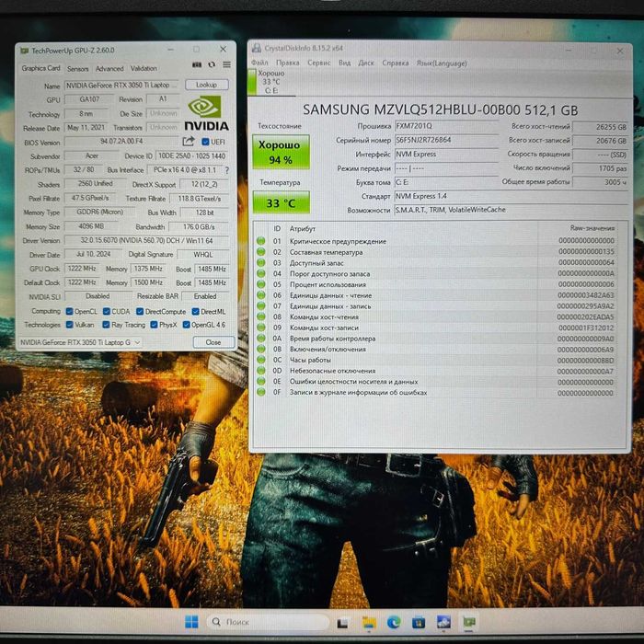
Task: Toggle the PhysX checkbox
Action: pyautogui.click(x=154, y=325)
